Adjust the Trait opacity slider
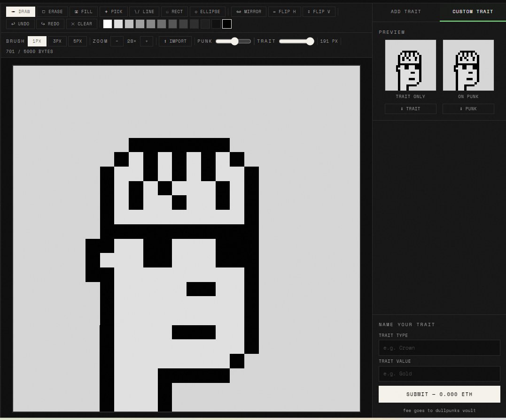The image size is (506, 420). 296,41
